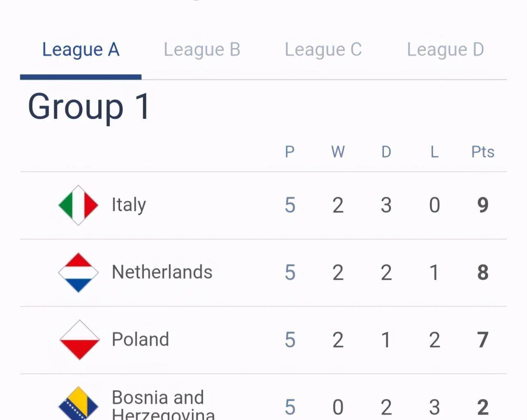Select the Pts column header
The height and width of the screenshot is (420, 527).
pyautogui.click(x=483, y=152)
